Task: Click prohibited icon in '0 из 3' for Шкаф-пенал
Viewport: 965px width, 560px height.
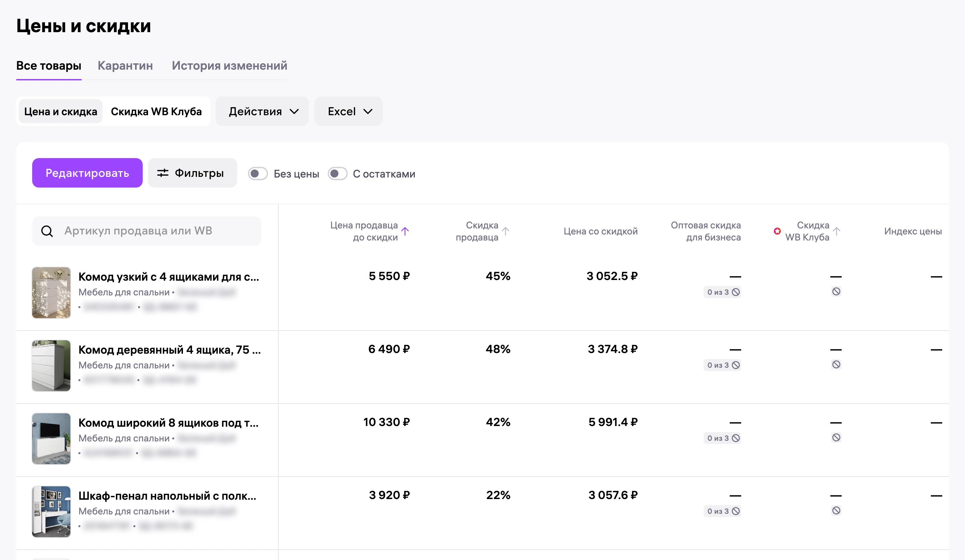Action: [x=735, y=511]
